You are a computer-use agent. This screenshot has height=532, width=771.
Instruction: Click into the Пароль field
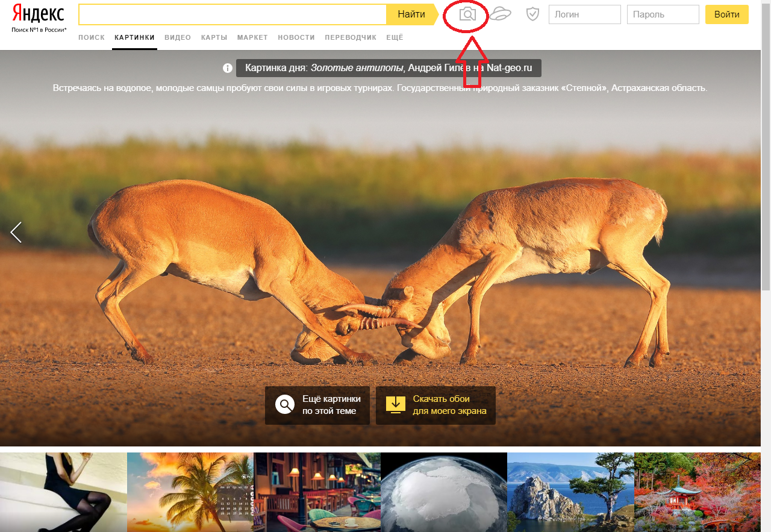663,14
